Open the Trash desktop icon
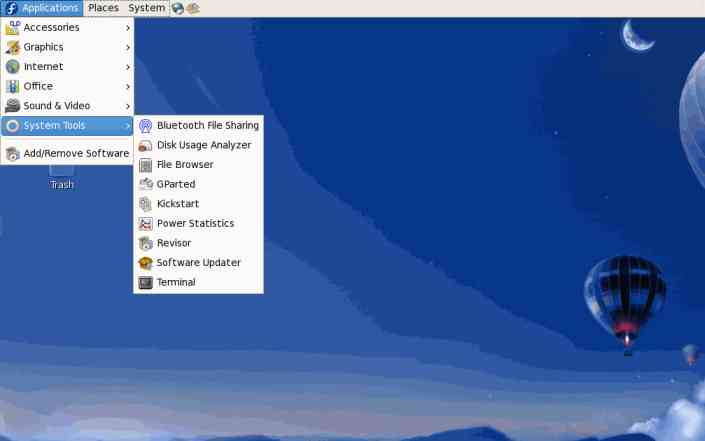 pyautogui.click(x=62, y=171)
